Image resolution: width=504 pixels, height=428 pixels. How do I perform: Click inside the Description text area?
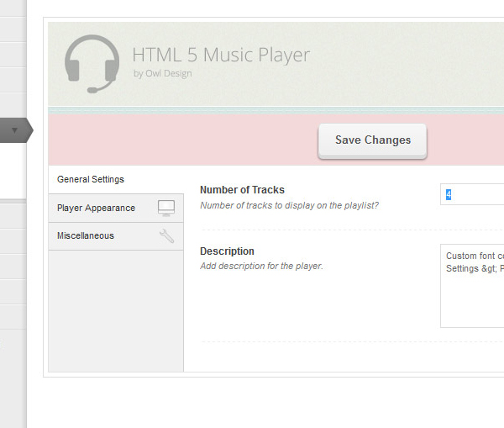[x=472, y=286]
